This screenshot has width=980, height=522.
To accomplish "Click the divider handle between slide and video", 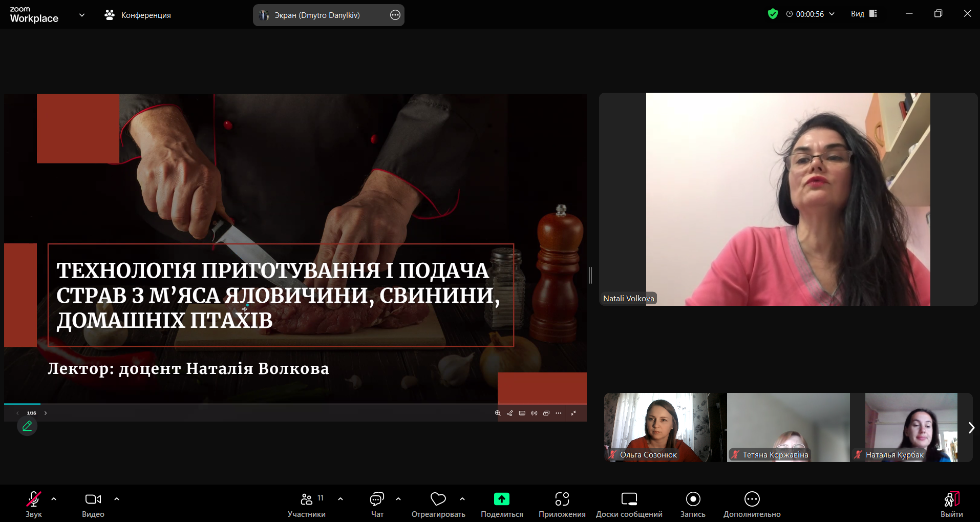I will tap(590, 275).
